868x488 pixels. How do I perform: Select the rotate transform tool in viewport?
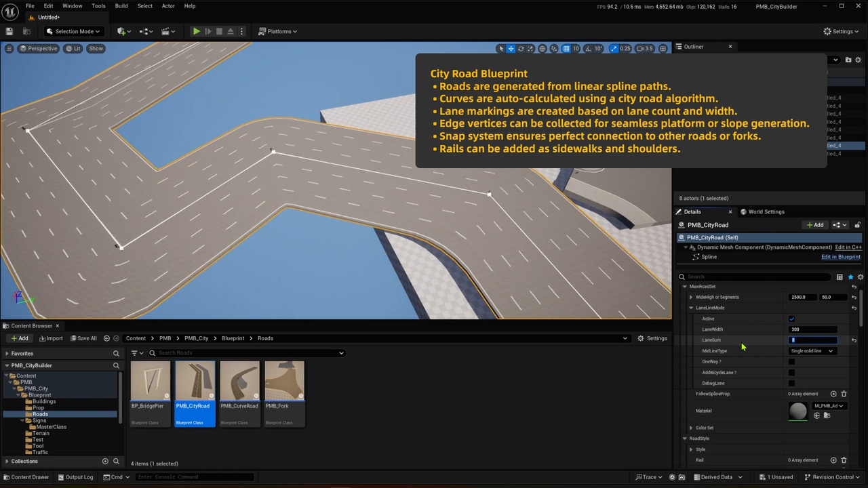point(521,49)
